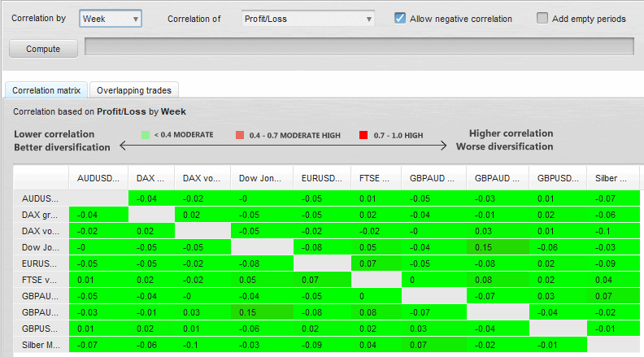The height and width of the screenshot is (357, 644).
Task: Open the Correlation of Profit/Loss dropdown
Action: (308, 19)
